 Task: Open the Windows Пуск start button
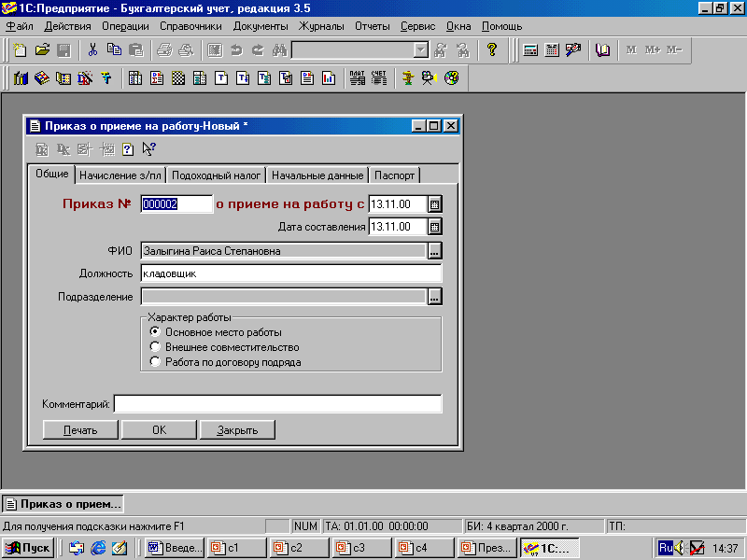click(28, 548)
